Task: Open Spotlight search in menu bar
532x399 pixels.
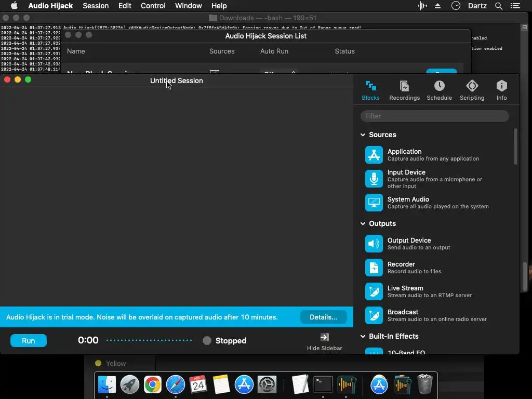Action: [x=498, y=6]
